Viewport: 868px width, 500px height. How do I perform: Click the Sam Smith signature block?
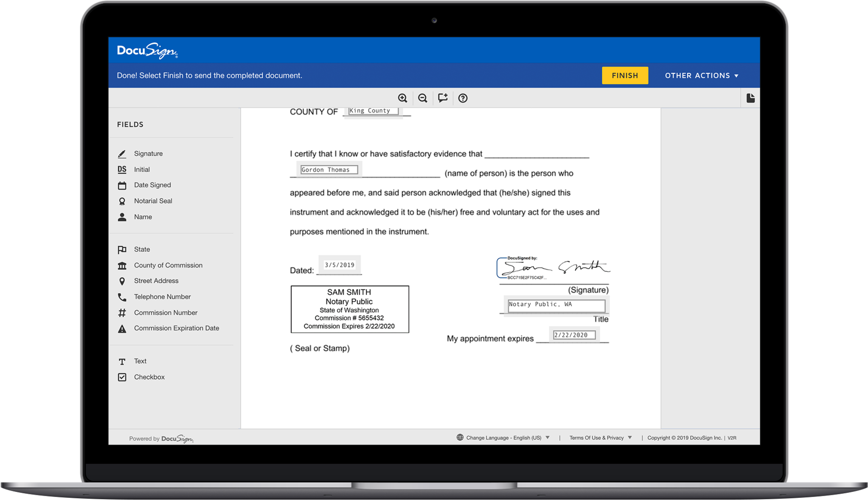click(554, 268)
